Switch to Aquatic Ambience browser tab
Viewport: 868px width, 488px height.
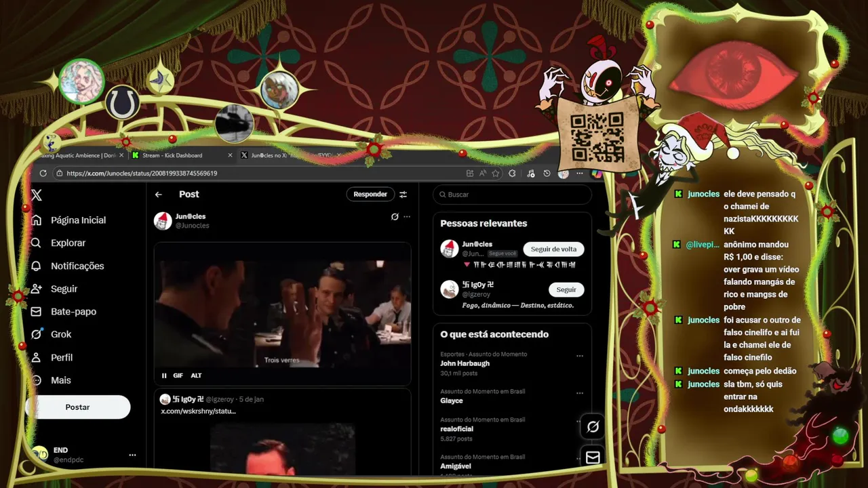(x=81, y=155)
